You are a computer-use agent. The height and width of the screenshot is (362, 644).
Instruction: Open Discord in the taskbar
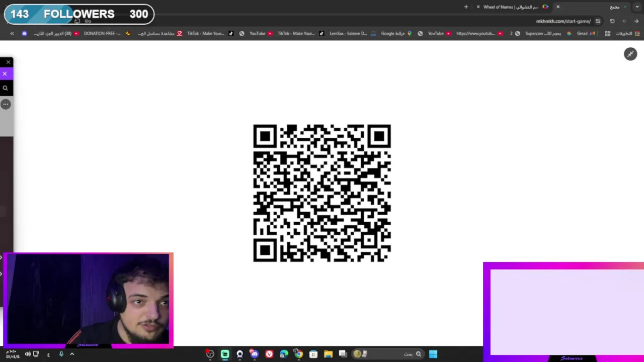(254, 354)
